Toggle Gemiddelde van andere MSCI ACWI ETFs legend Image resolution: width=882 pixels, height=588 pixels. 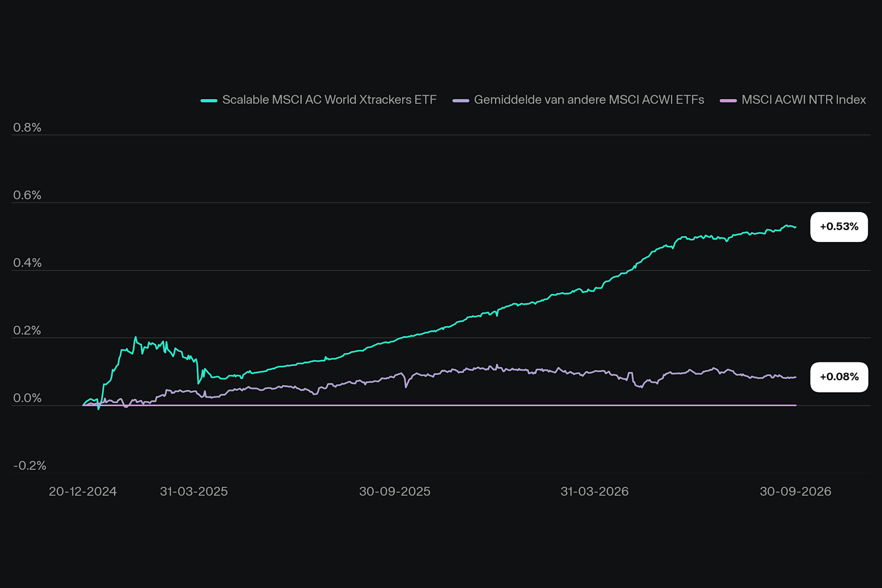click(x=578, y=100)
